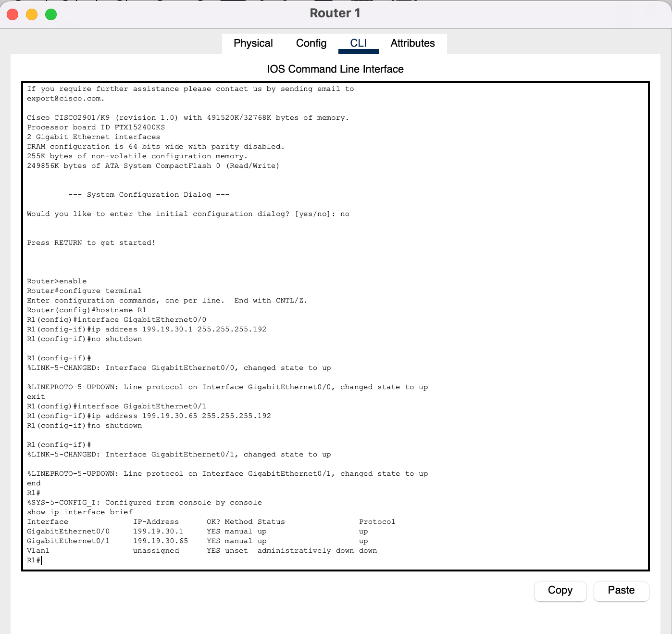Screen dimensions: 672x634
Task: Click the '249856K bytes of ATA System CompactFlash' line
Action: point(153,166)
